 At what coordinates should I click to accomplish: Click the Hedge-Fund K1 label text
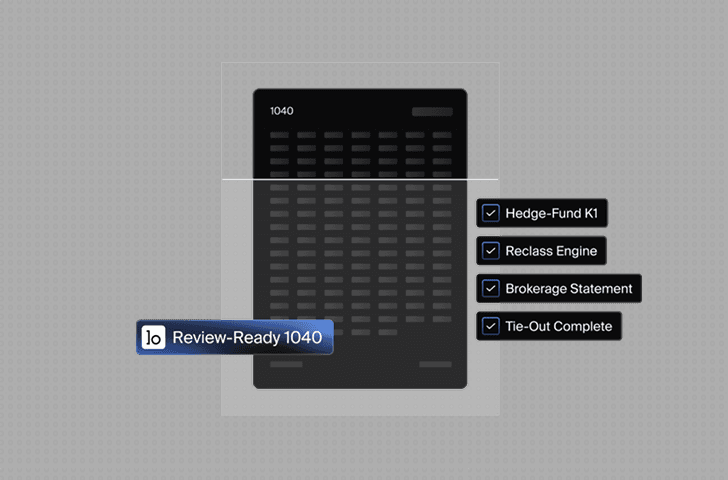point(552,213)
